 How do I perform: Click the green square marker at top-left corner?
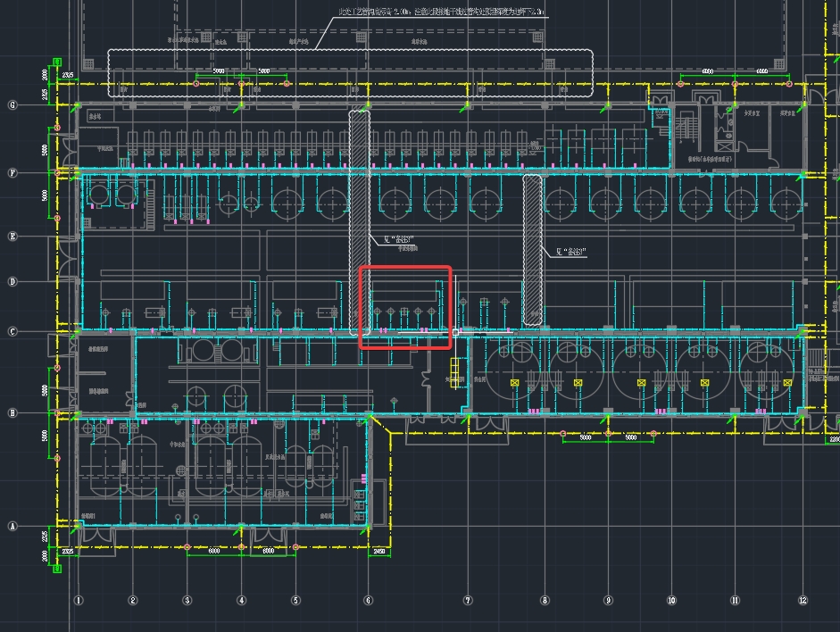pyautogui.click(x=58, y=62)
